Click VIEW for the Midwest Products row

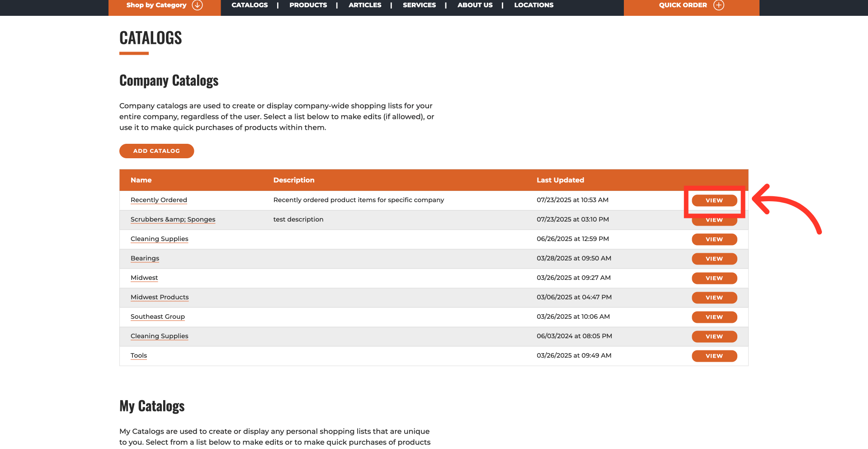point(714,298)
